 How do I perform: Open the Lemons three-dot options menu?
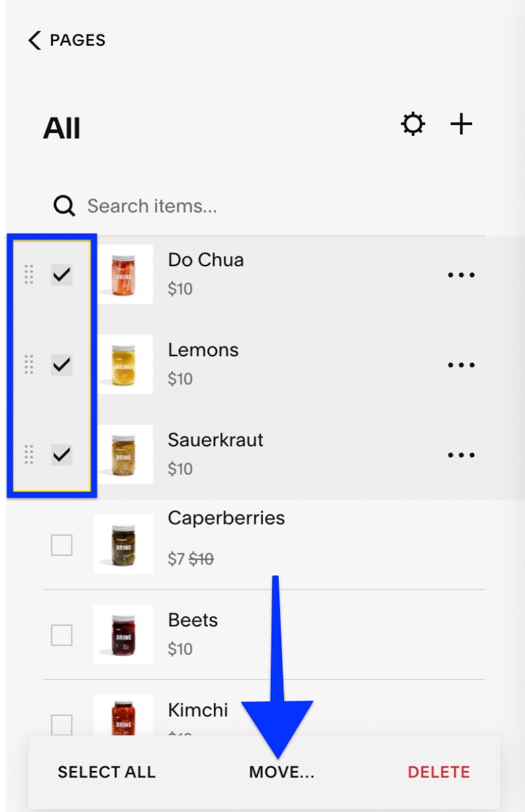[461, 365]
